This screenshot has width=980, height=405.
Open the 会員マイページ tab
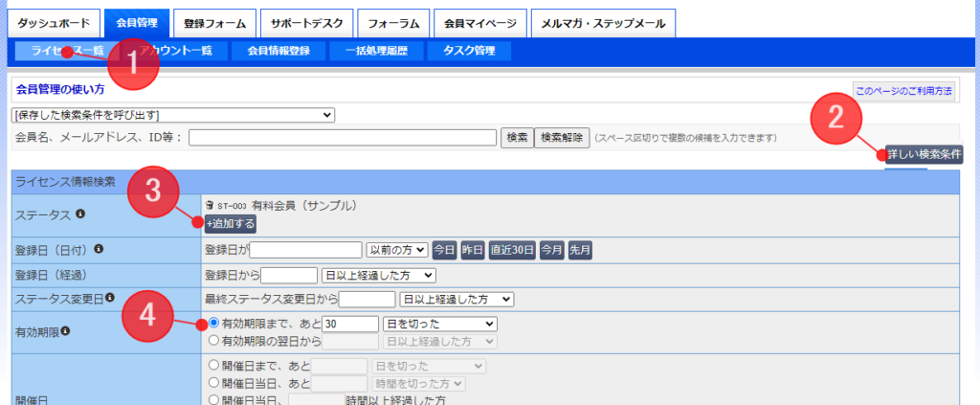480,24
